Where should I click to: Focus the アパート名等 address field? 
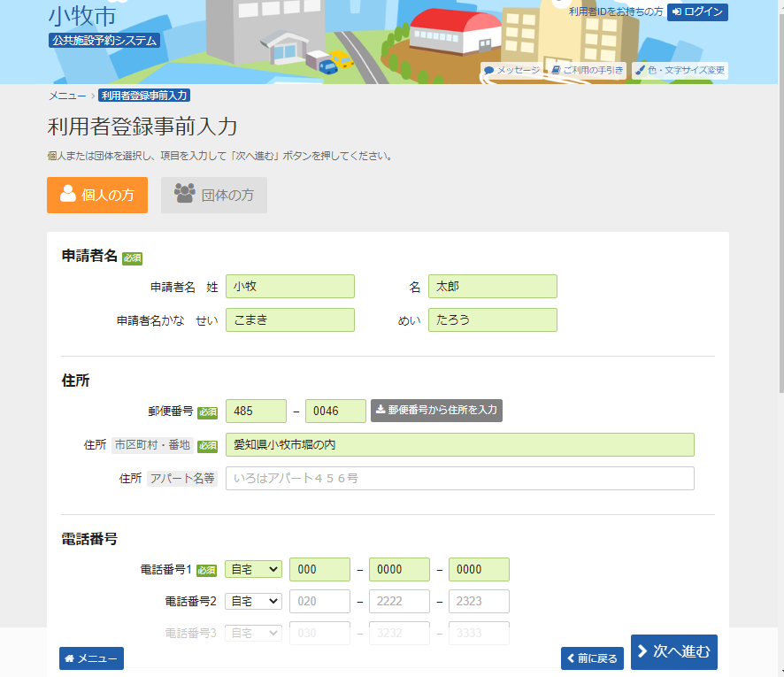tap(459, 479)
